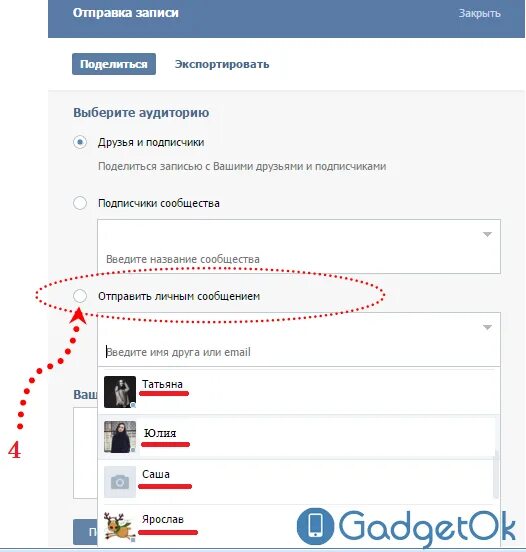Click the Закрыть link in the header
526x552 pixels.
click(x=480, y=13)
